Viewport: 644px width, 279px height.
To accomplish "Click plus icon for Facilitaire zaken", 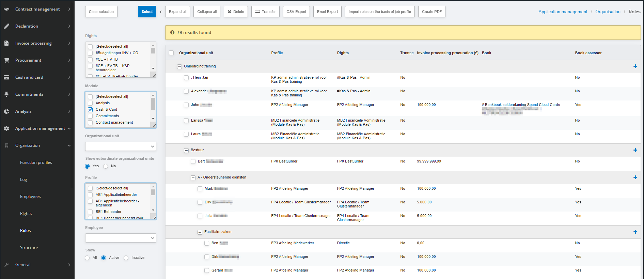I will (635, 232).
